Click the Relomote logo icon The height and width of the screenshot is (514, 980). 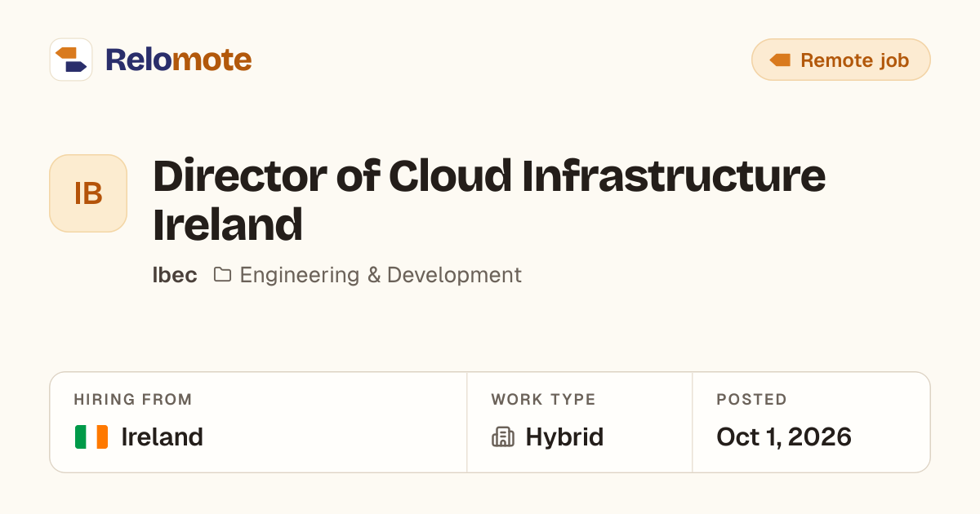(71, 60)
